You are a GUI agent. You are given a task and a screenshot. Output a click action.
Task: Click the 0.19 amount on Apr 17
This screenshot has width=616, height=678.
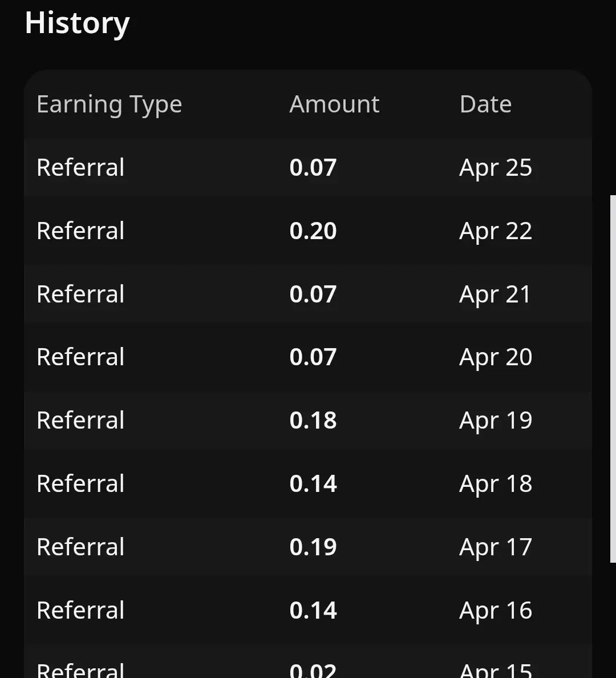pyautogui.click(x=313, y=547)
